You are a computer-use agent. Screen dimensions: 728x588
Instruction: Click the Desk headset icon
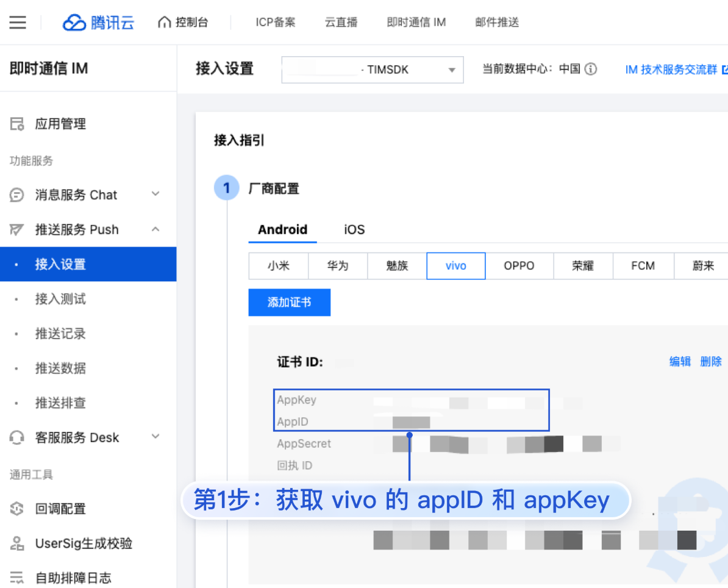click(x=16, y=437)
